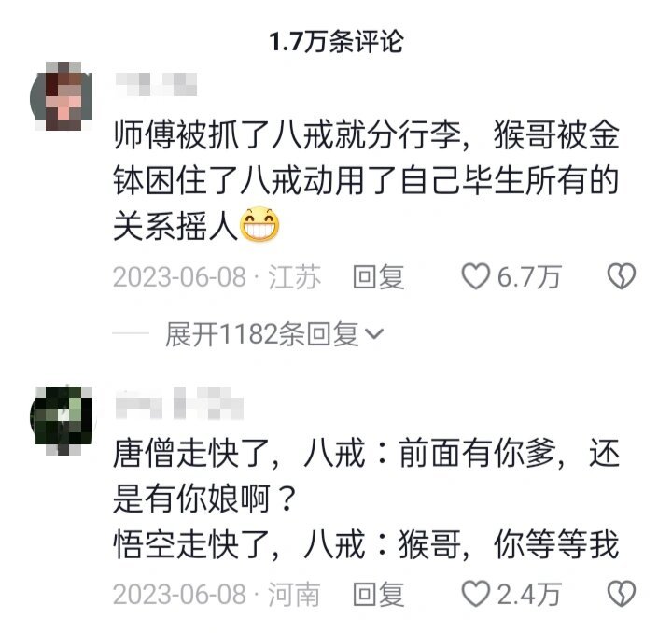Tap the 1.7万条评论 header
Screen dimensions: 672x633
tap(336, 42)
